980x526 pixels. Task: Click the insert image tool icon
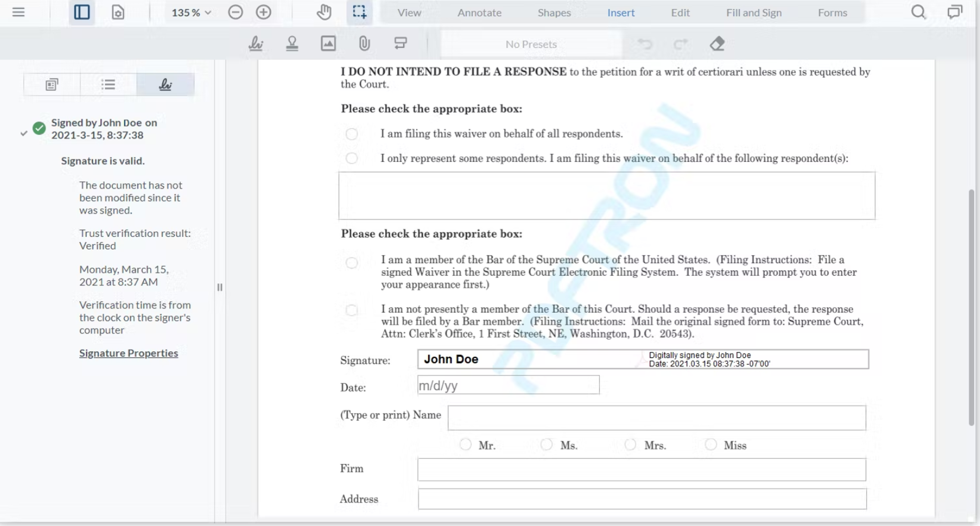(328, 43)
